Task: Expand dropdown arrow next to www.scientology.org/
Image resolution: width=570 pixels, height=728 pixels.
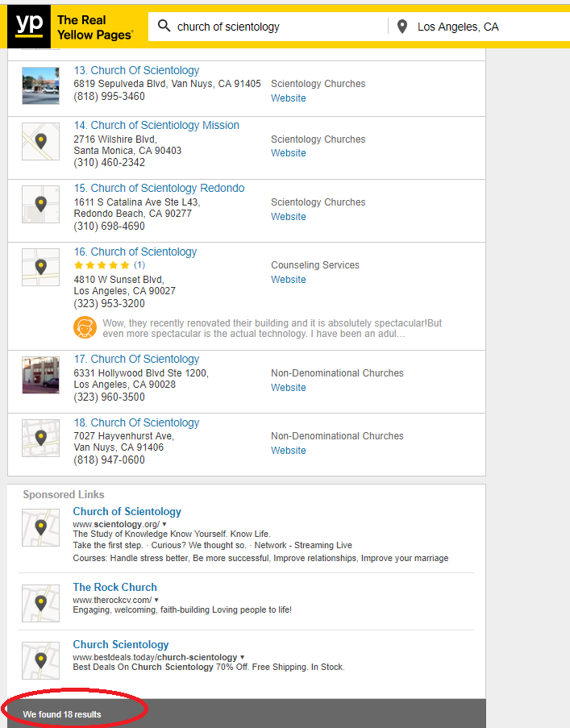Action: 164,524
